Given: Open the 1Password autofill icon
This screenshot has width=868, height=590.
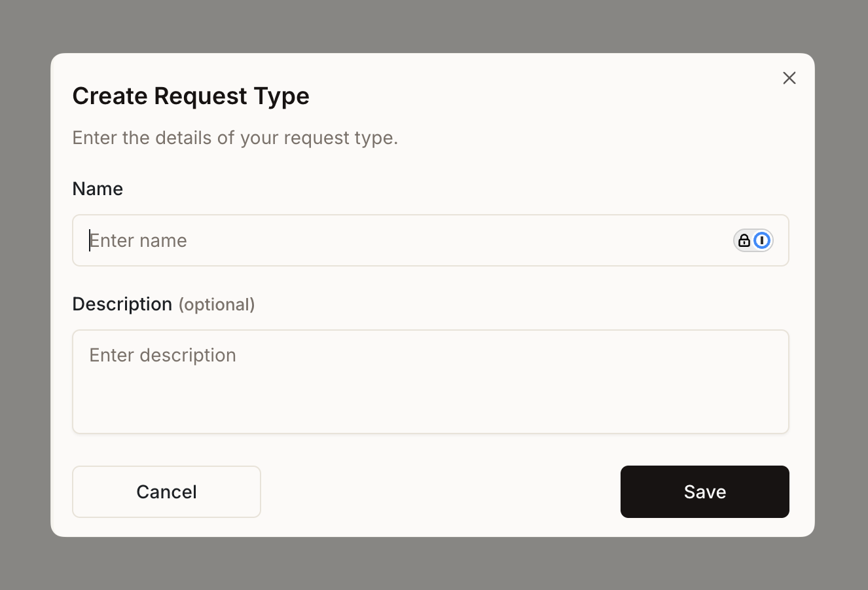Looking at the screenshot, I should pyautogui.click(x=761, y=241).
